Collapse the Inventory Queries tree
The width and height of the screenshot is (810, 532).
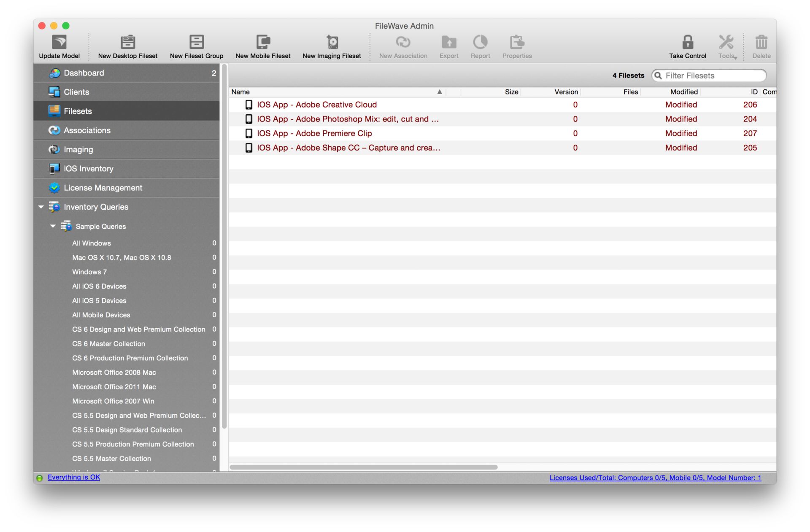click(x=41, y=207)
